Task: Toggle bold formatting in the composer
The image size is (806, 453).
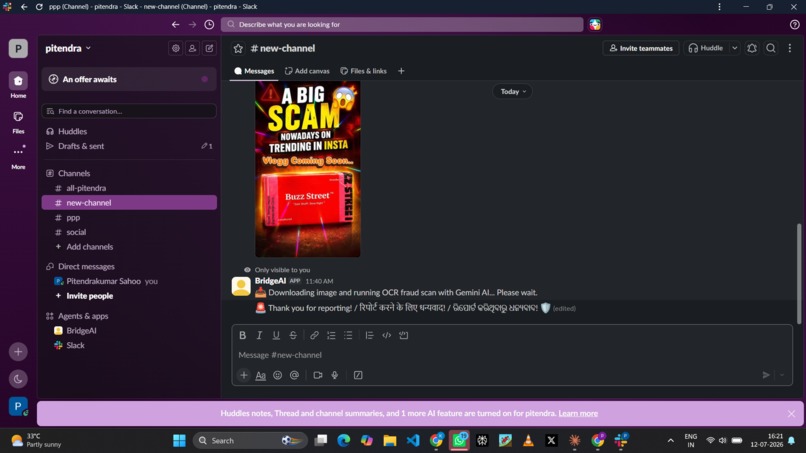Action: point(243,335)
